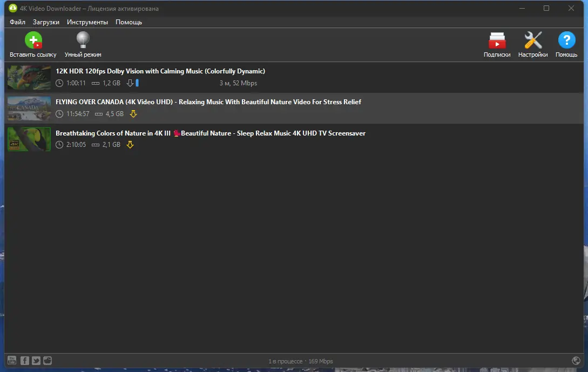Click the 4K Video Downloader title bar app icon
Viewport: 588px width, 372px height.
(13, 8)
